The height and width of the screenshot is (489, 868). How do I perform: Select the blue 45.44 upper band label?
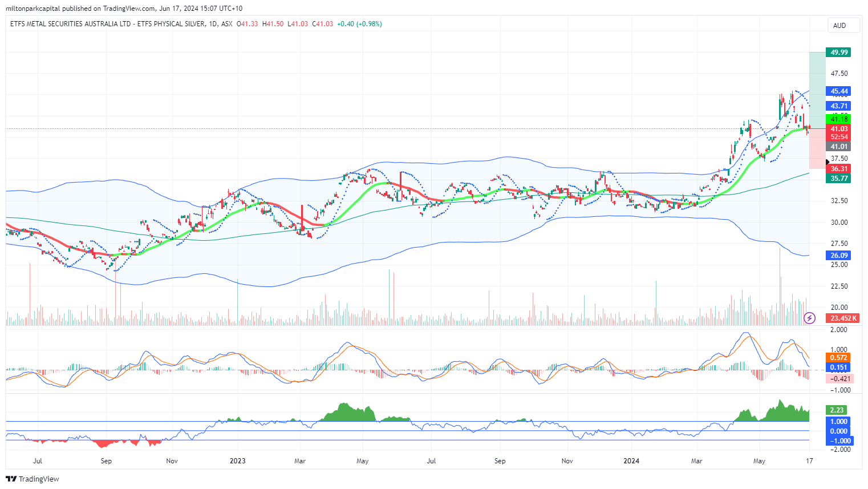point(838,91)
